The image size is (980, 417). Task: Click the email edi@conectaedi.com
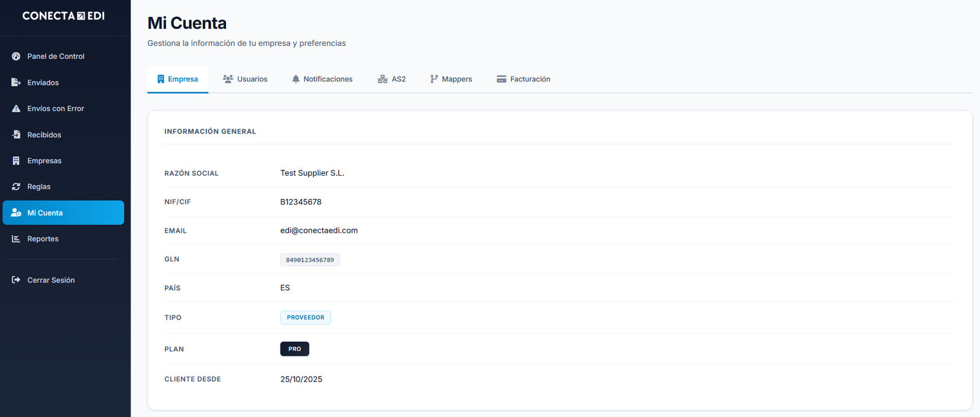[319, 230]
